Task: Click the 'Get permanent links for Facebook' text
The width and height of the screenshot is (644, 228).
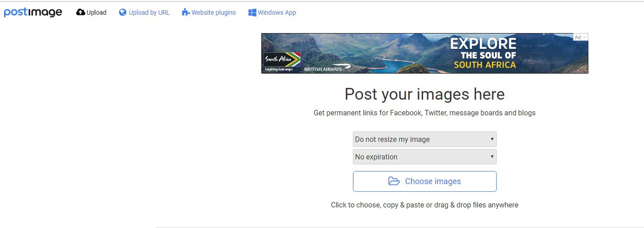Action: click(x=425, y=113)
